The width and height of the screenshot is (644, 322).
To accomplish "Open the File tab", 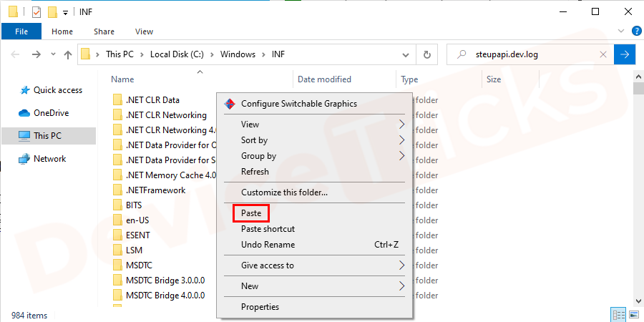I will [21, 31].
